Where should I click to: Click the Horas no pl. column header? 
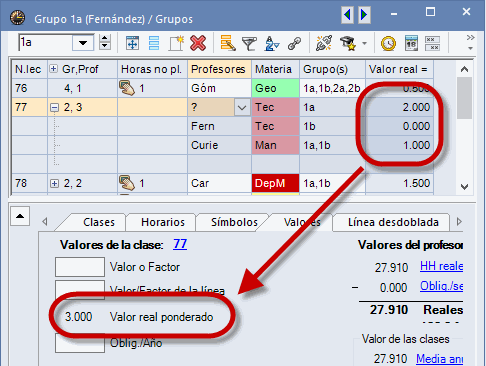(152, 69)
